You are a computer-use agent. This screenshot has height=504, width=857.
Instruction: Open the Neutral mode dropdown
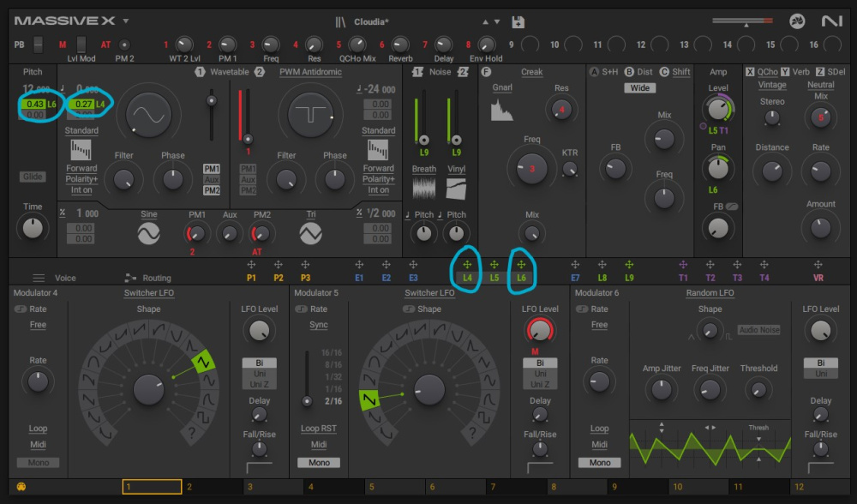click(820, 85)
